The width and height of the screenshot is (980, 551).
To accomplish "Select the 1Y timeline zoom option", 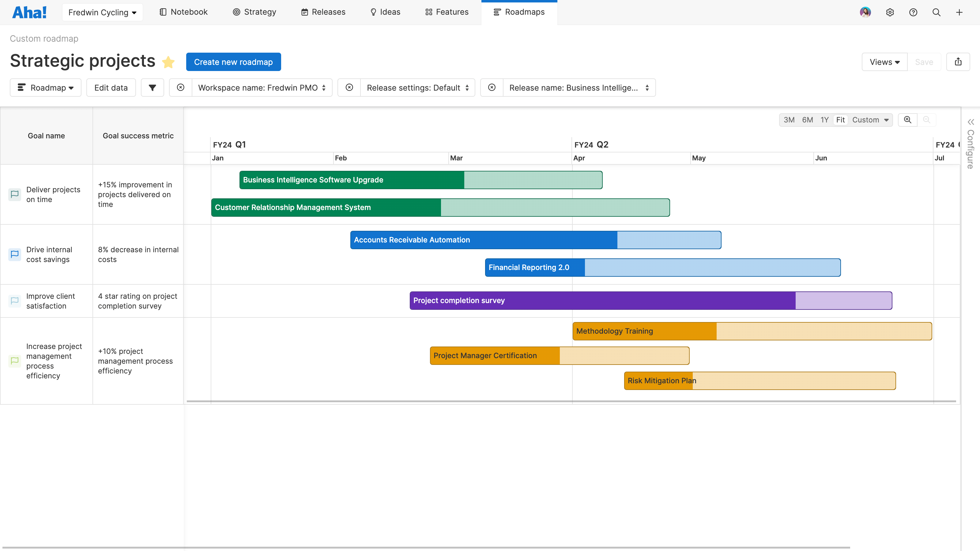I will (x=824, y=120).
